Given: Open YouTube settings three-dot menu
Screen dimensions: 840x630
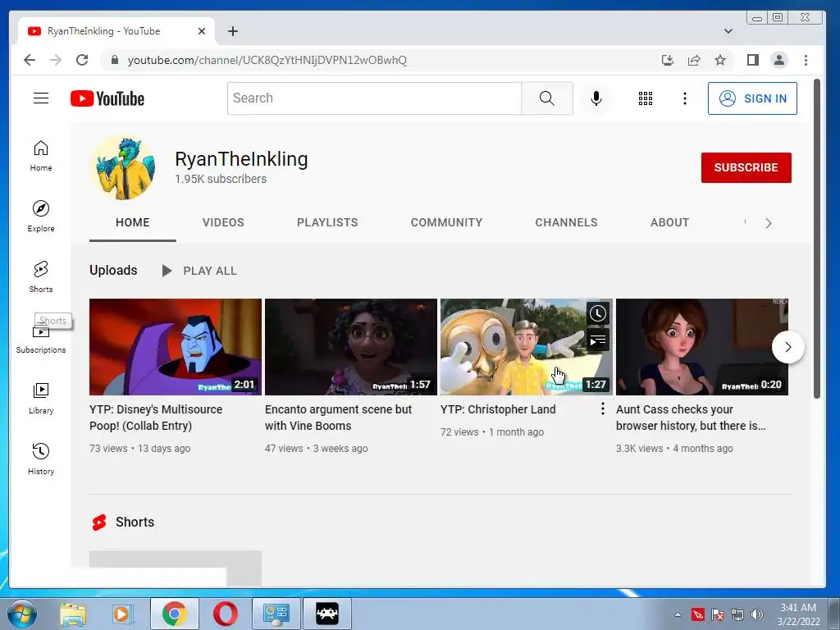Looking at the screenshot, I should pyautogui.click(x=685, y=98).
